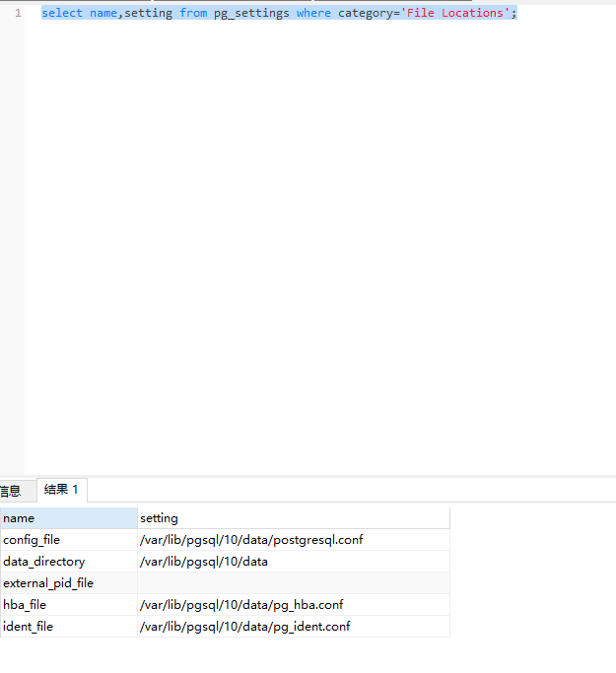
Task: Select the external_pid_file name cell
Action: pos(69,583)
